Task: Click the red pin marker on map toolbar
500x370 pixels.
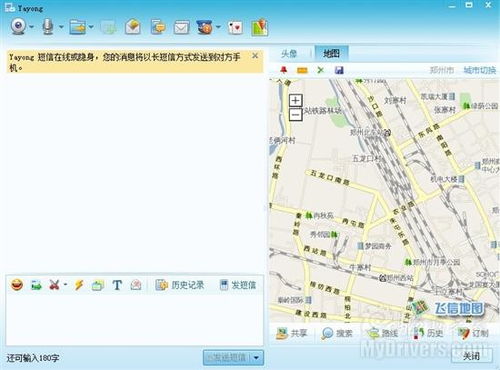Action: [x=284, y=70]
